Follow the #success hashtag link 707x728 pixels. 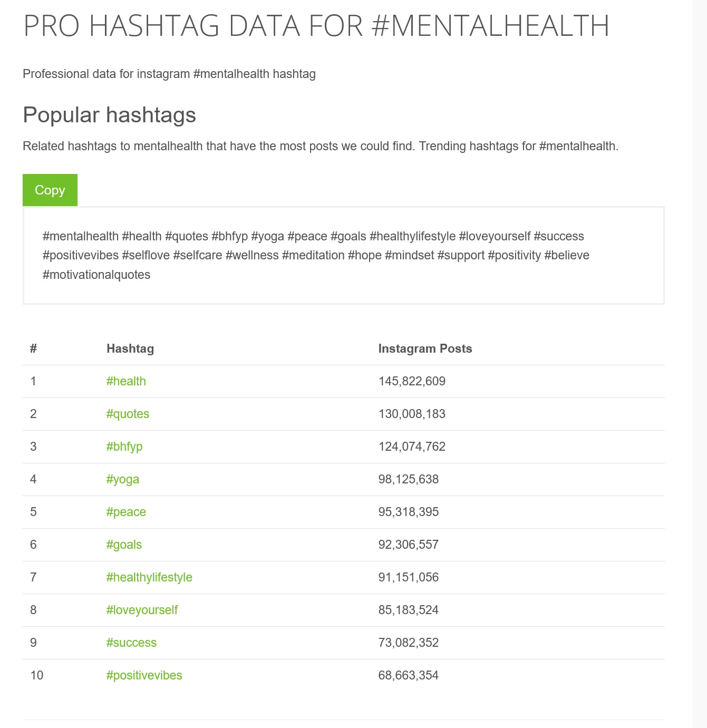pyautogui.click(x=131, y=643)
